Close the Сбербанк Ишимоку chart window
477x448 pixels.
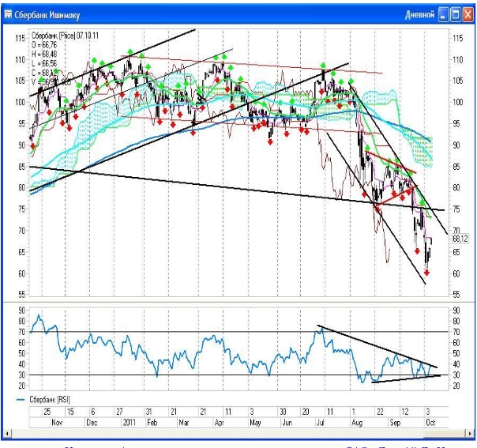pyautogui.click(x=468, y=15)
